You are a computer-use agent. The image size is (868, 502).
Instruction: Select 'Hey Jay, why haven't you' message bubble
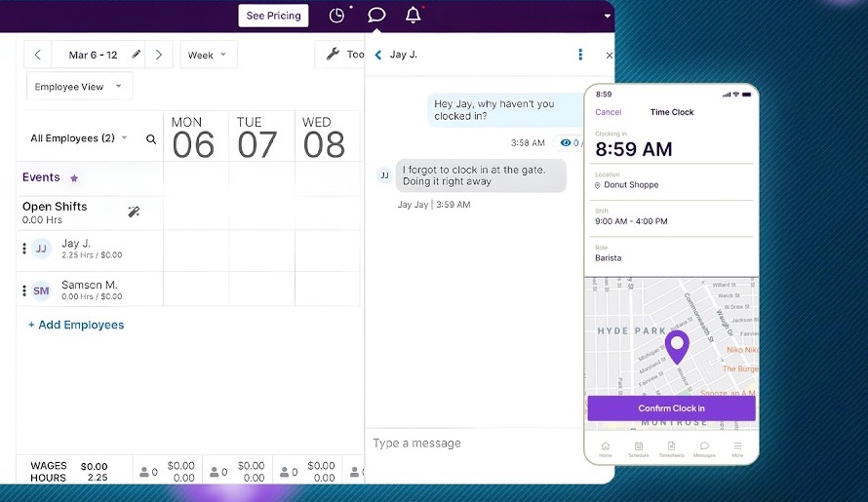(x=503, y=109)
